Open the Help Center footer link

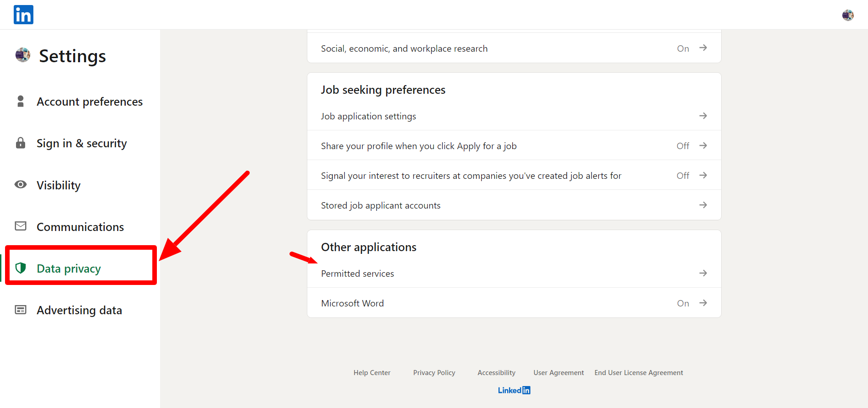pos(372,373)
